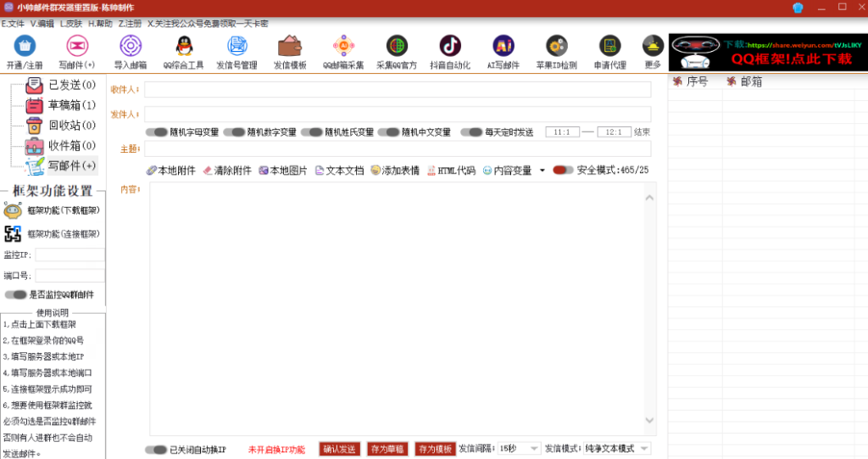Screen dimensions: 868x459
Task: Click the 端口号 input field
Action: tap(70, 276)
